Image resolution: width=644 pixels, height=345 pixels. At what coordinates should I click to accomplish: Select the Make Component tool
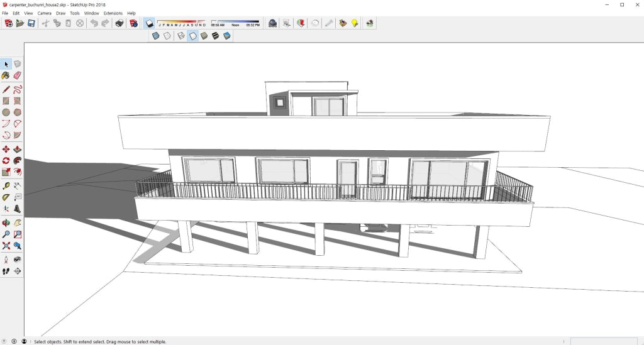[17, 64]
